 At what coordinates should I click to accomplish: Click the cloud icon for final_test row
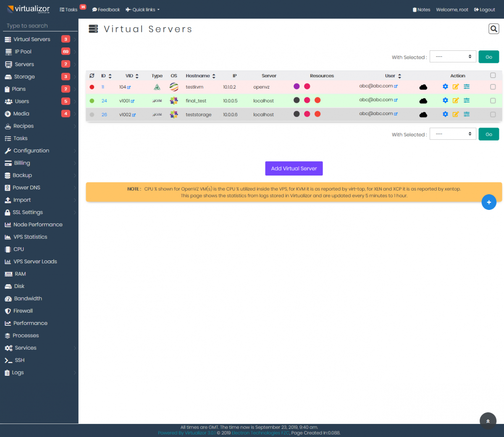click(x=423, y=100)
